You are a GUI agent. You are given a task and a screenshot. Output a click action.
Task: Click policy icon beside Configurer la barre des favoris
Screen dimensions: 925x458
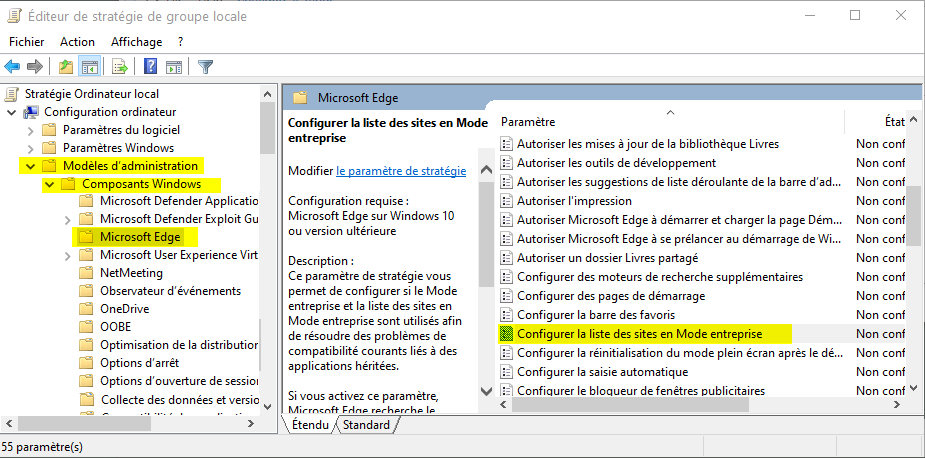click(506, 315)
